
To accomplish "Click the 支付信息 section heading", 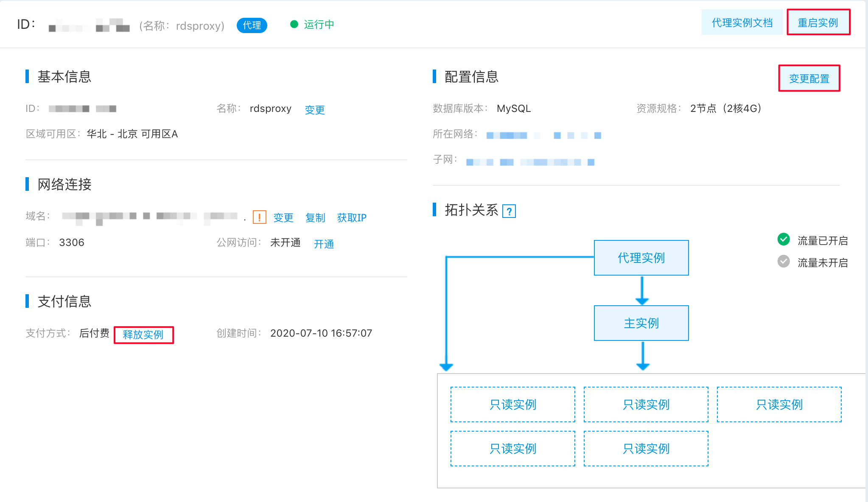I will click(x=64, y=301).
